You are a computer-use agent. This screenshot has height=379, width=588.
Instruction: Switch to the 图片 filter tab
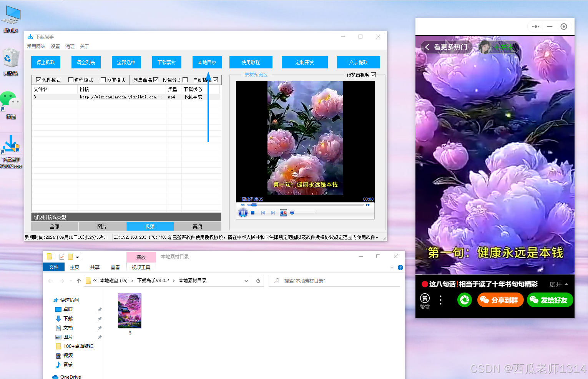[x=102, y=226]
